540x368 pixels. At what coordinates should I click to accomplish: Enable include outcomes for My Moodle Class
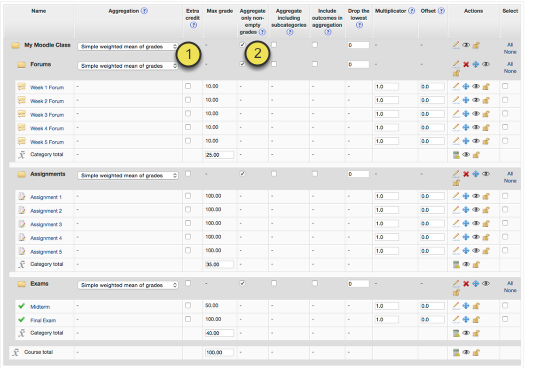pos(315,45)
